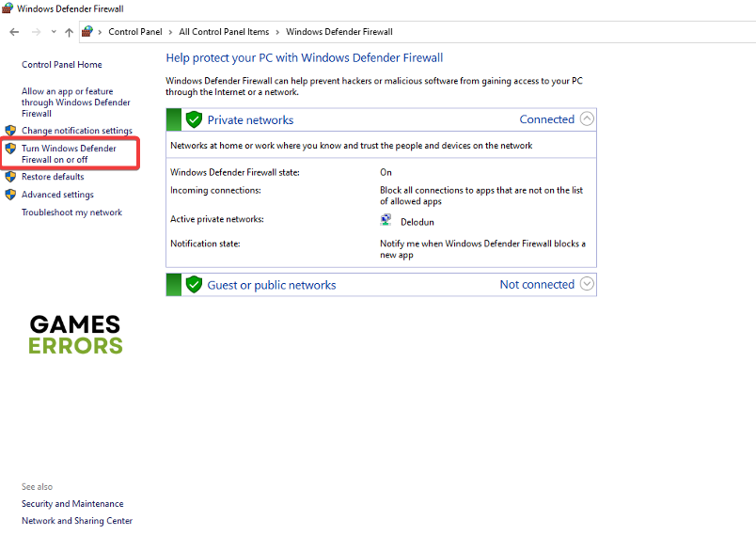Screen dimensions: 756x535
Task: Expand the Guest or public networks section
Action: pyautogui.click(x=587, y=284)
